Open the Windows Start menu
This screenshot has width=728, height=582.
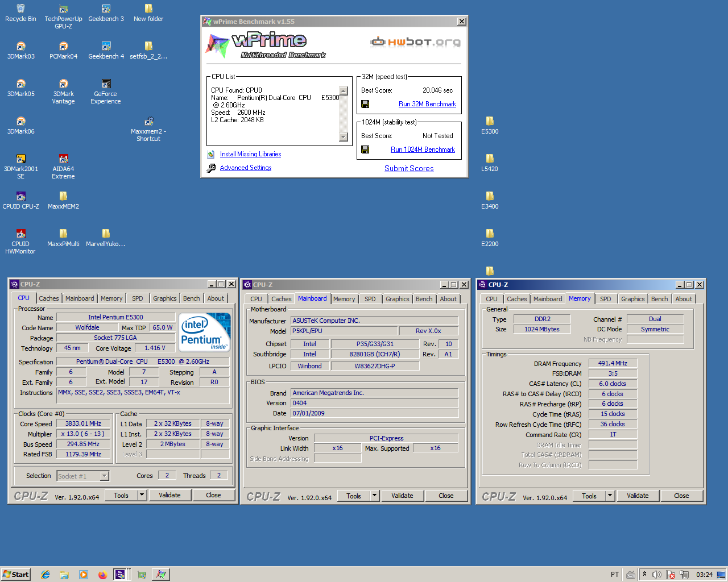pyautogui.click(x=16, y=574)
